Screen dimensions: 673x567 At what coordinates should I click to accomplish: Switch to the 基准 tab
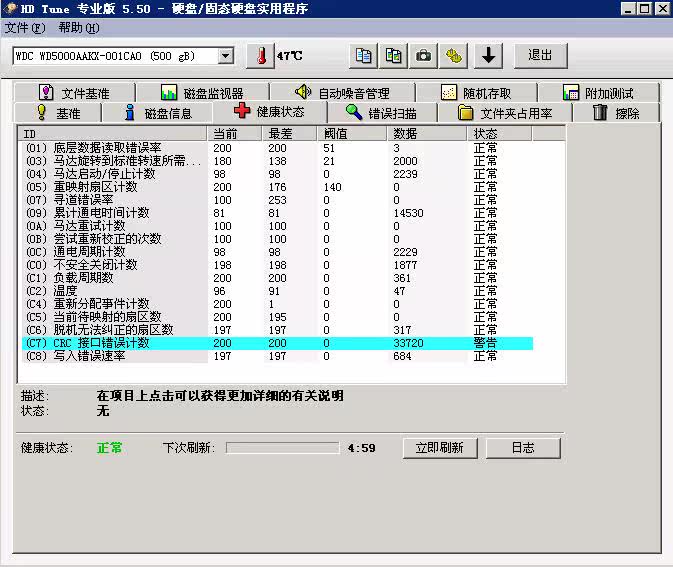(x=58, y=113)
